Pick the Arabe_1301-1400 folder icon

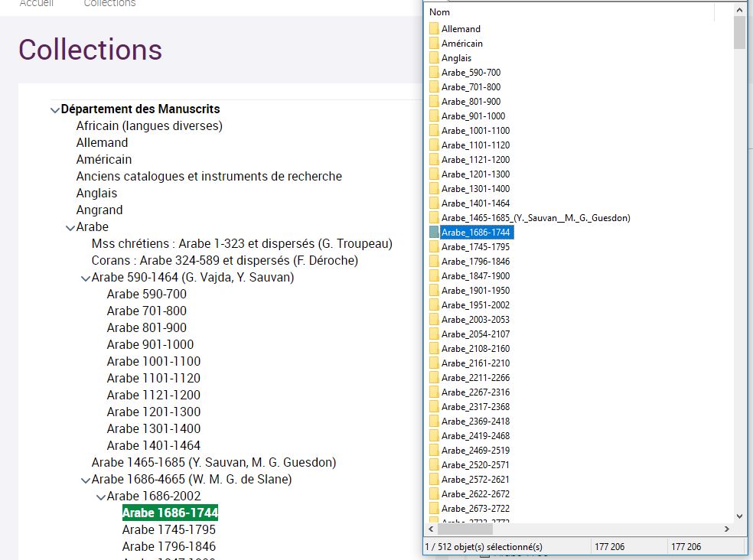(434, 189)
